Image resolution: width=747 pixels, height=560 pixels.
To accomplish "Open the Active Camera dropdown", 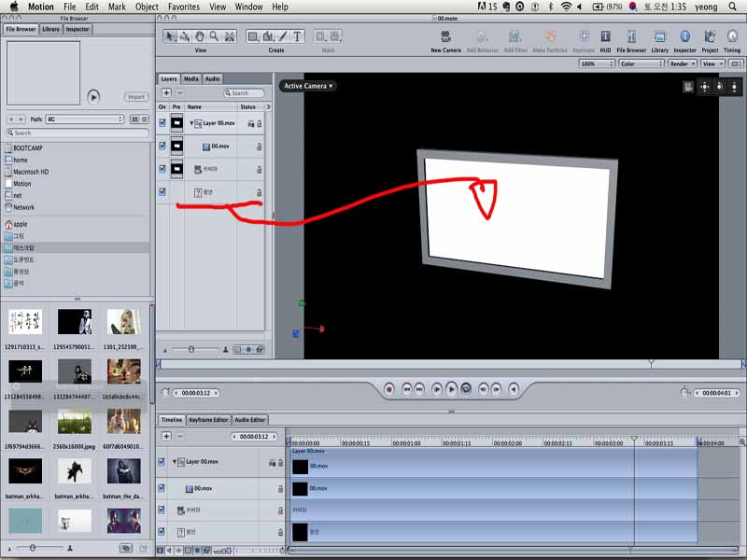I will (x=308, y=86).
